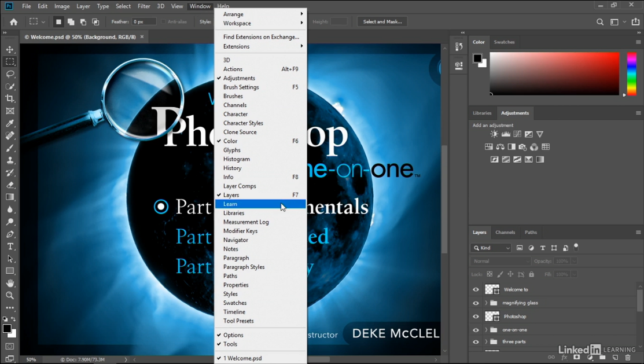
Task: Select the Move tool
Action: (x=10, y=50)
